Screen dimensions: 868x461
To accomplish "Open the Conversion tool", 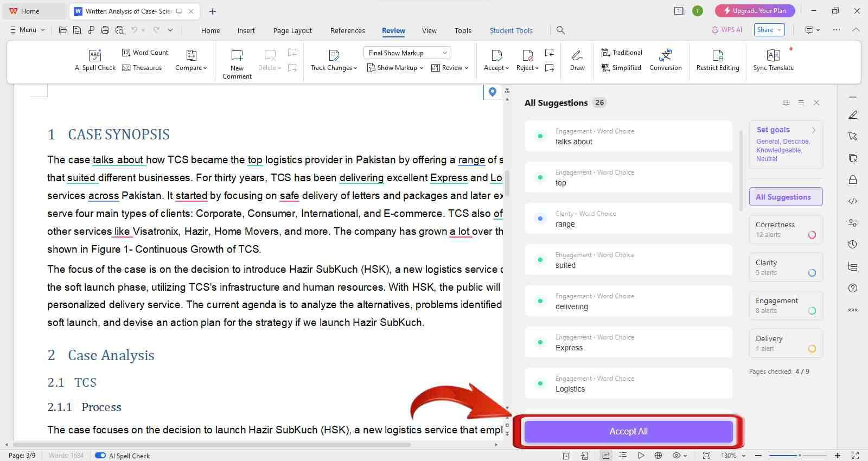I will coord(666,60).
